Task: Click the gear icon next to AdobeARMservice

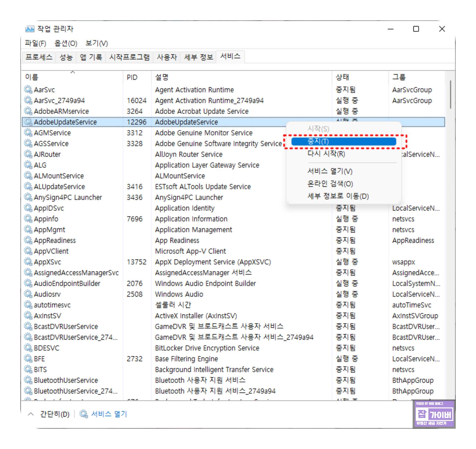Action: (28, 111)
